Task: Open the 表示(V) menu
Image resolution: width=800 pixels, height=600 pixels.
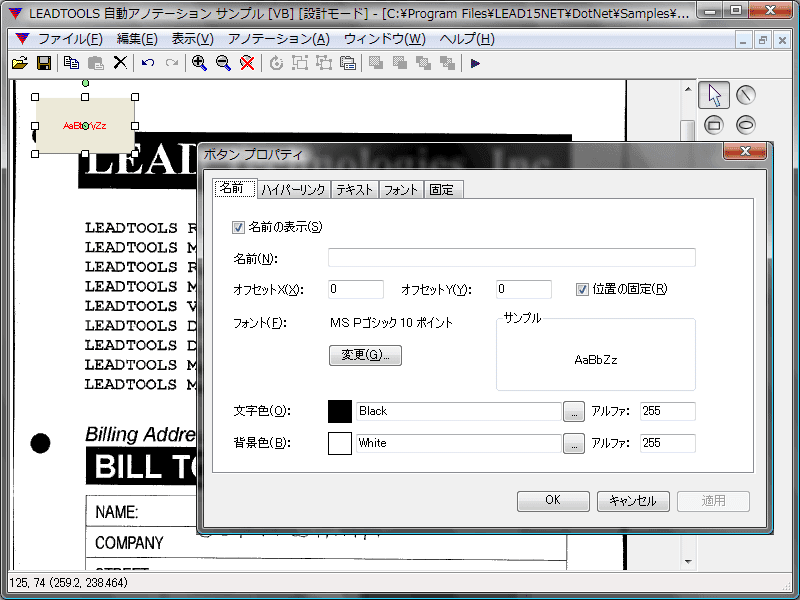Action: coord(192,39)
